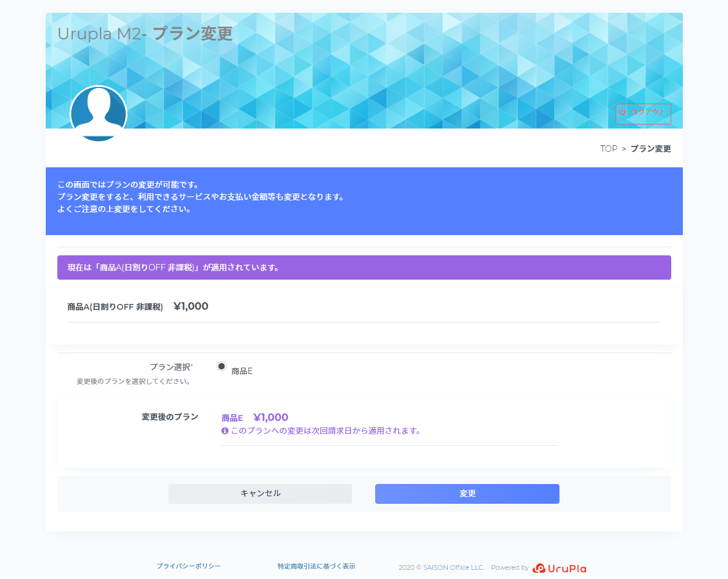Click the キャンセル button
This screenshot has height=579, width=728.
pos(260,493)
